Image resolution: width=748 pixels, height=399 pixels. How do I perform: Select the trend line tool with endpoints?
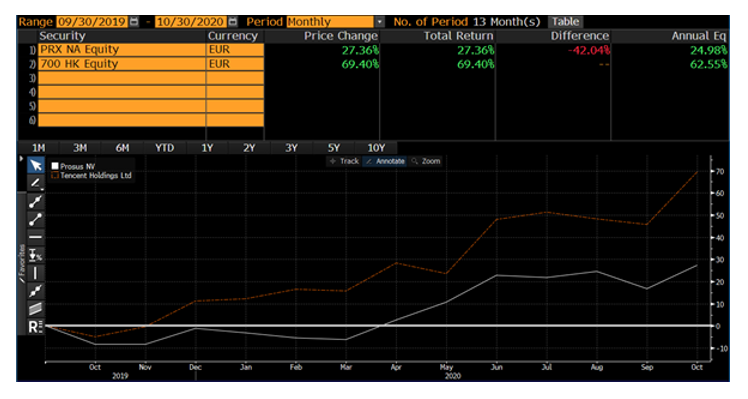click(x=36, y=220)
